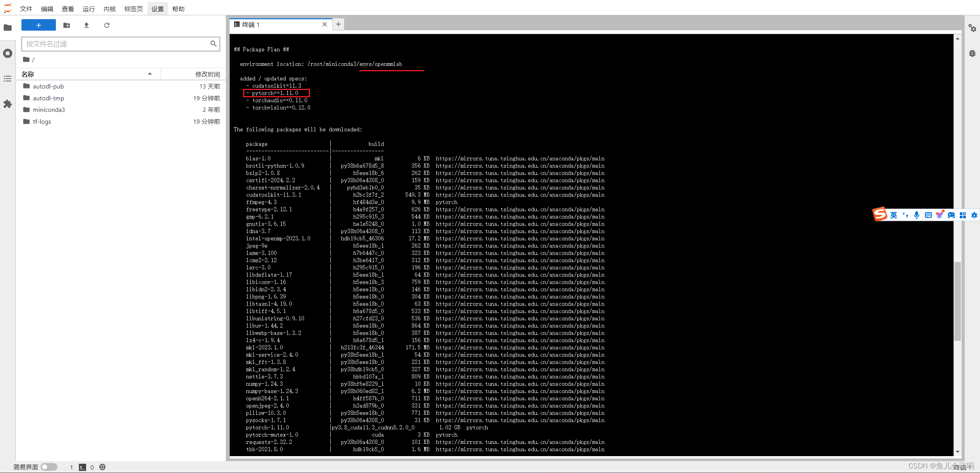Screen dimensions: 980x473
Task: Click the settings gear at top right
Action: (973, 28)
